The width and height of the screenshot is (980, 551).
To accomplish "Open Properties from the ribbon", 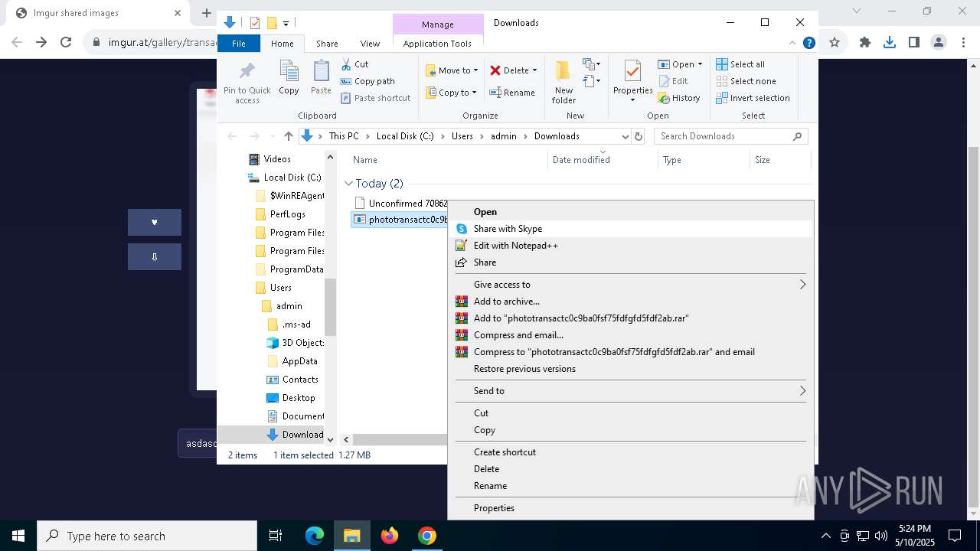I will pos(632,83).
